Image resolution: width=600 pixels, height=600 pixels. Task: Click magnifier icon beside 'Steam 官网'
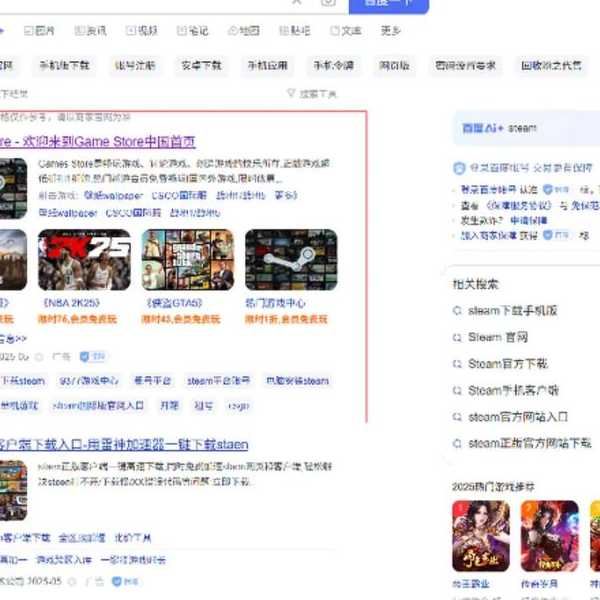pyautogui.click(x=458, y=338)
